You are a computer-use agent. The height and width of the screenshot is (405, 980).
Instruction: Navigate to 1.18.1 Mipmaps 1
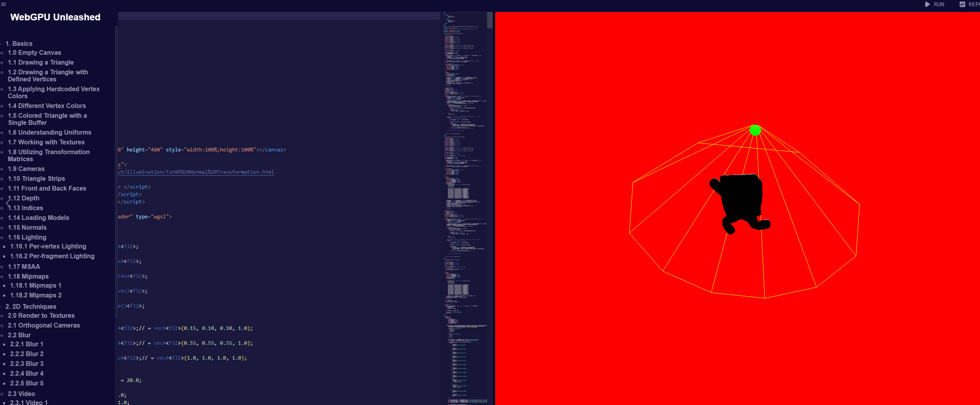click(x=36, y=285)
